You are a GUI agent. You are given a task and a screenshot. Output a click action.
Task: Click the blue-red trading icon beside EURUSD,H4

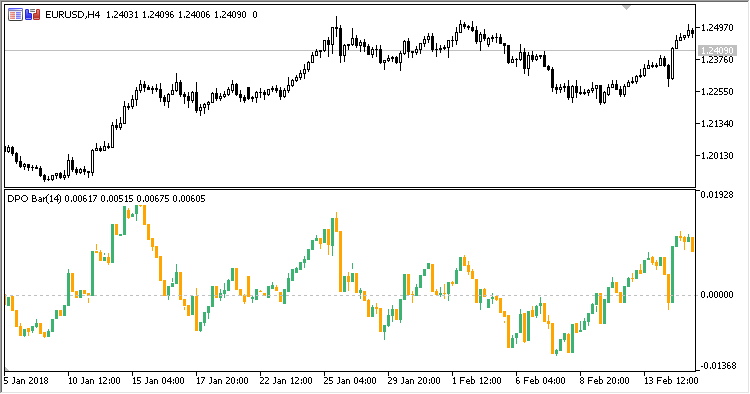point(33,15)
